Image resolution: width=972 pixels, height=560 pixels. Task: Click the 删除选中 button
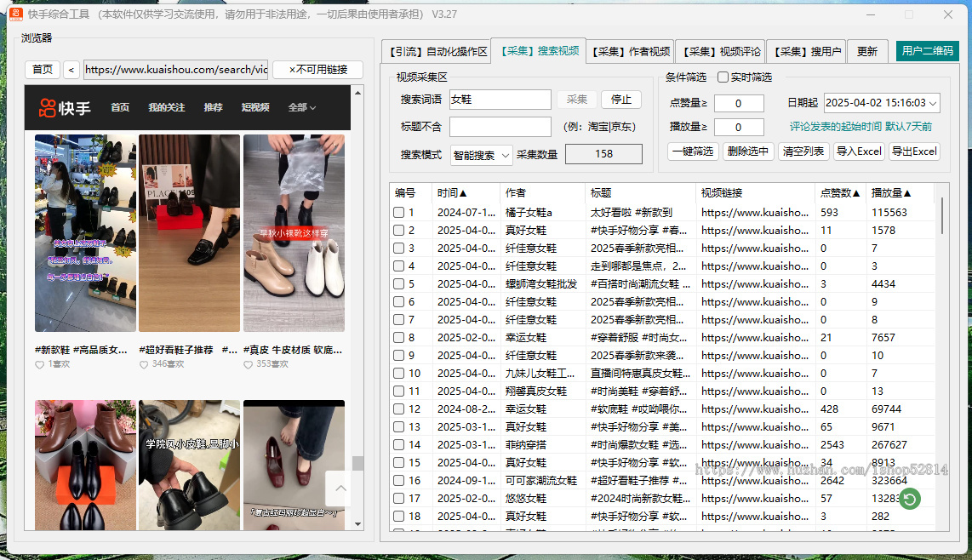click(x=747, y=151)
